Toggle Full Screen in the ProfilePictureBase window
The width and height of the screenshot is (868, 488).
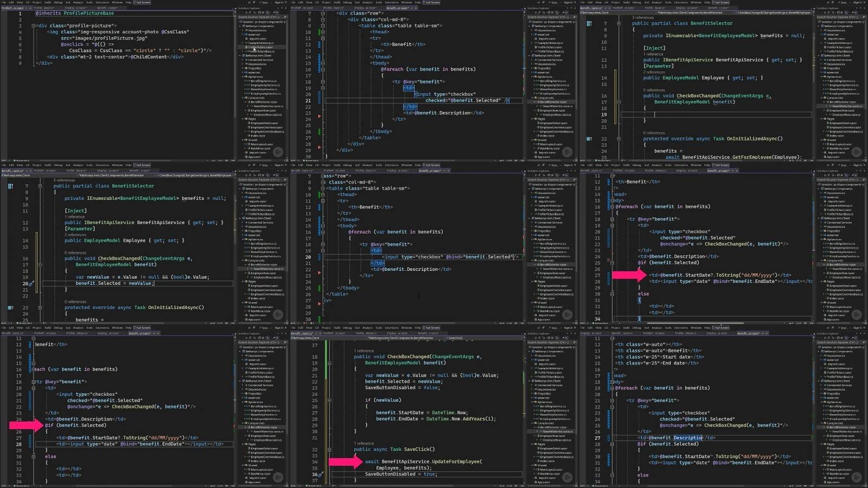pos(142,2)
